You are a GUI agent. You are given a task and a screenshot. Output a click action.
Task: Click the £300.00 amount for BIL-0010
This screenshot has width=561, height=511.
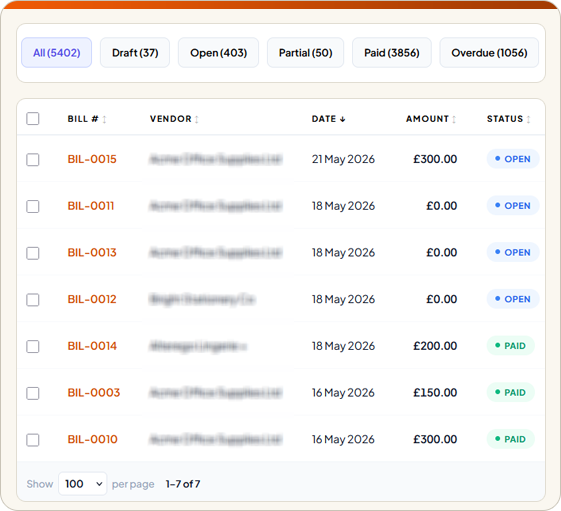click(x=435, y=439)
